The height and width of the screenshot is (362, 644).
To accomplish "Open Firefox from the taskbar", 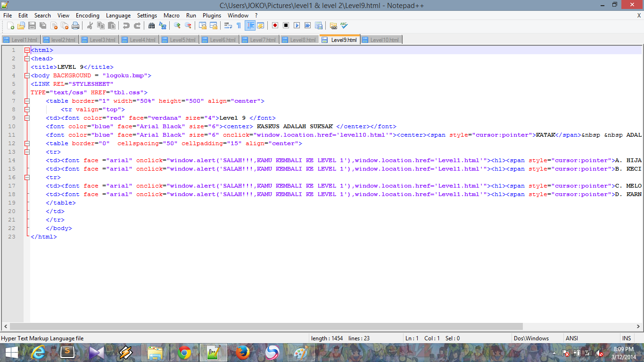I will point(242,352).
